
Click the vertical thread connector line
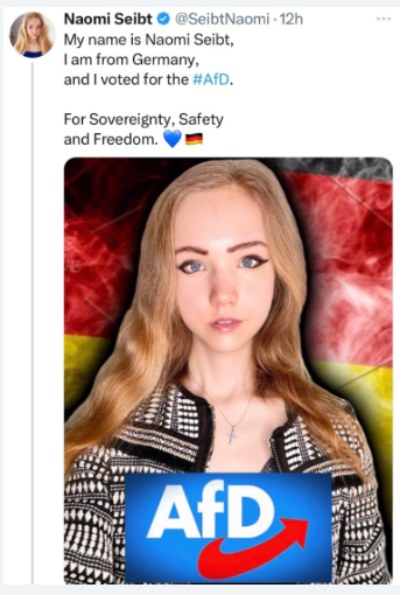[x=33, y=323]
